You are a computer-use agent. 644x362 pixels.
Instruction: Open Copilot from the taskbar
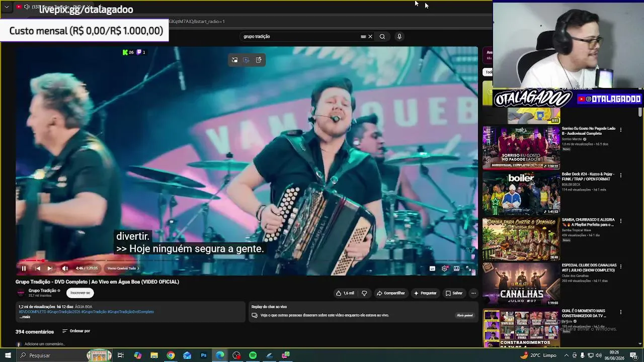pyautogui.click(x=138, y=355)
